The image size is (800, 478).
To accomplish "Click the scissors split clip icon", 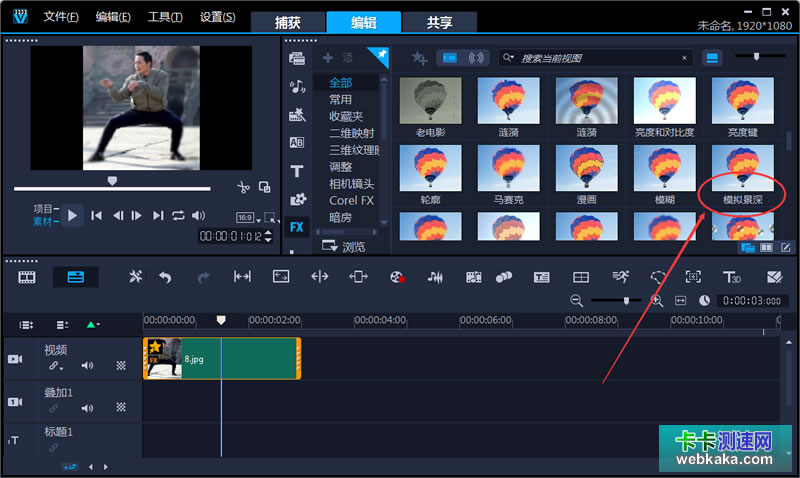I will pos(243,187).
